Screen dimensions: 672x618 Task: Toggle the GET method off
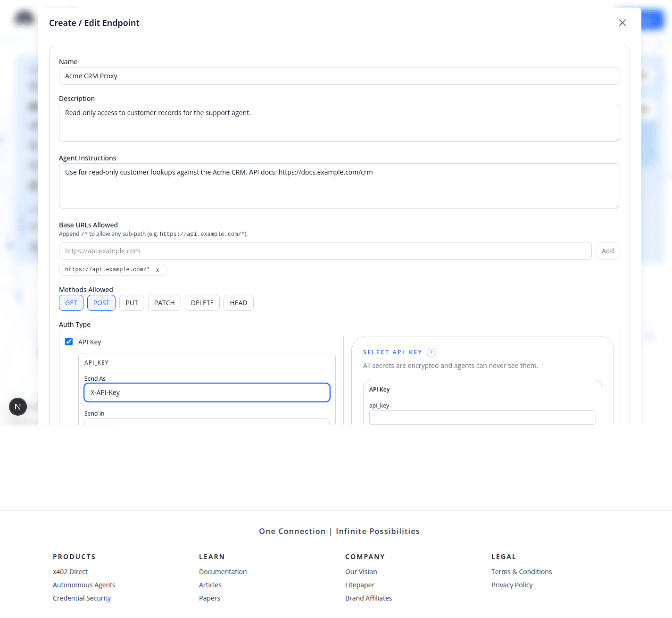(x=71, y=303)
